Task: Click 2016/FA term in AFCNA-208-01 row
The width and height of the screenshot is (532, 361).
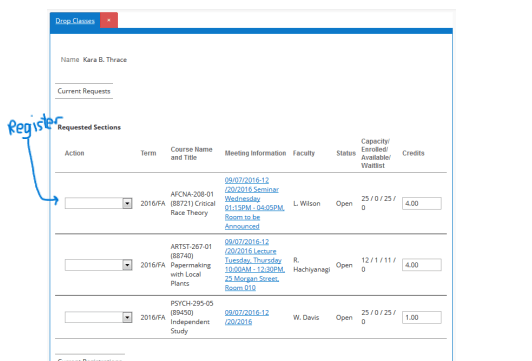Action: [153, 203]
